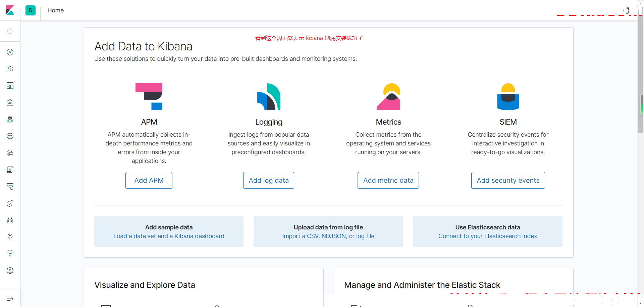Screen dimensions: 644x307
Task: Open Machine Learning from the sidebar icon
Action: 10,136
